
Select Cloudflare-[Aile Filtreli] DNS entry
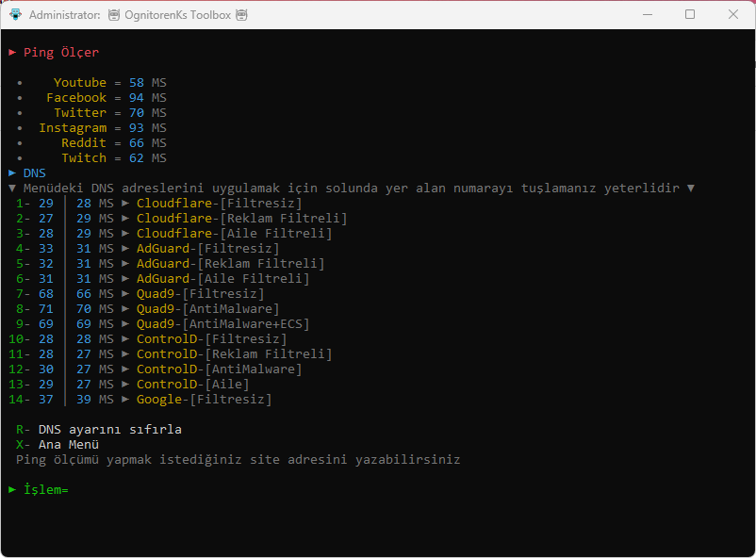(235, 234)
